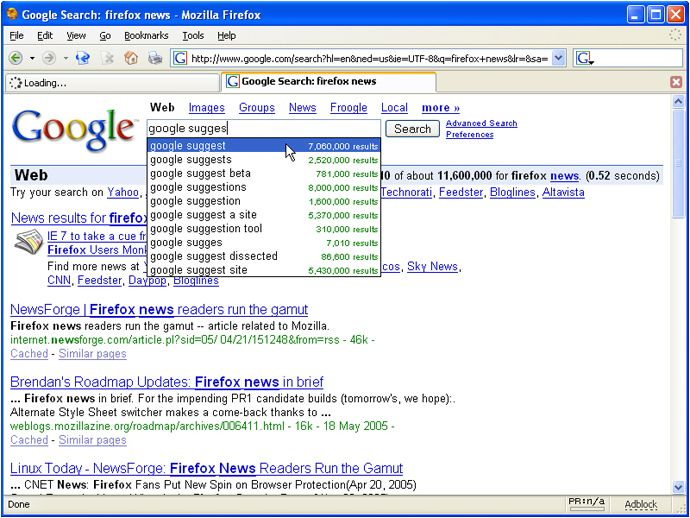Click the PR:n/a PageRank status indicator
Viewport: 690px width, 518px height.
(x=587, y=504)
